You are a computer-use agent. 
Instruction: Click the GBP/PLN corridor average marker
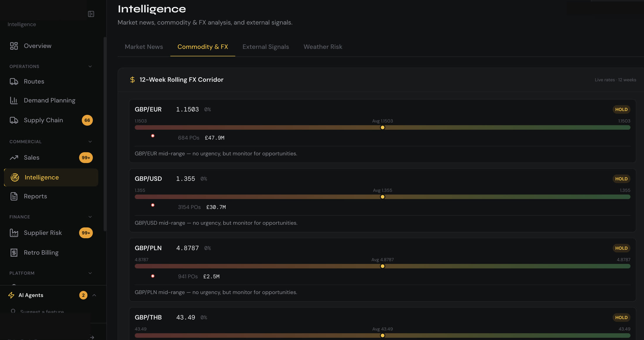382,266
